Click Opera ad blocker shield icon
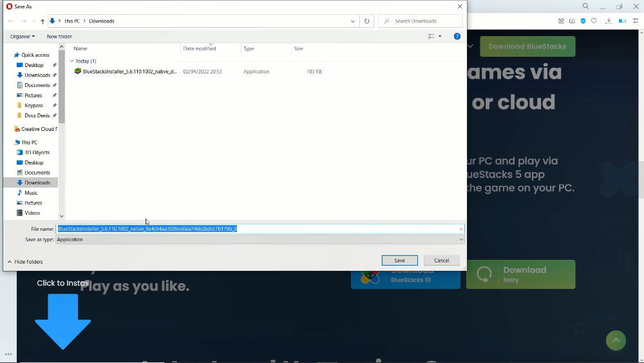644x363 pixels. (583, 21)
